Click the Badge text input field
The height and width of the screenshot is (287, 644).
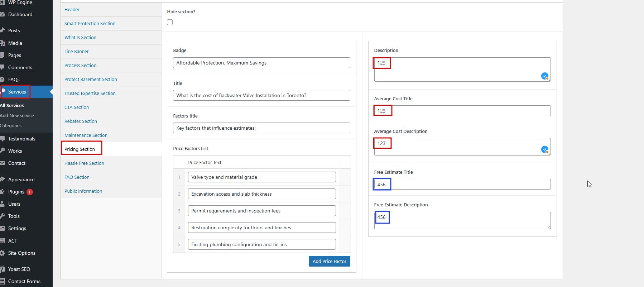coord(261,63)
